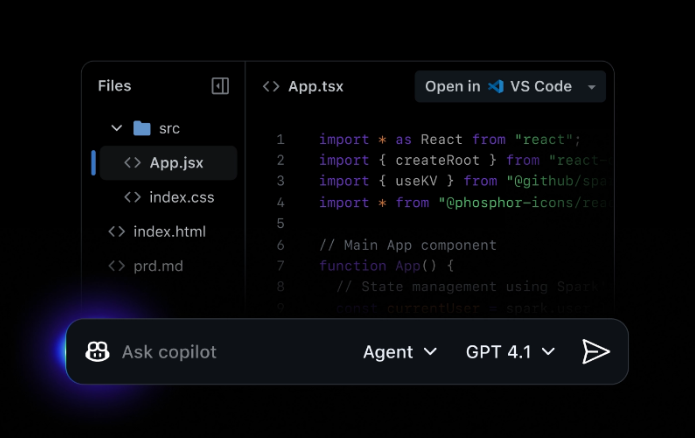Collapse the src folder chevron
The height and width of the screenshot is (438, 695).
[x=117, y=129]
